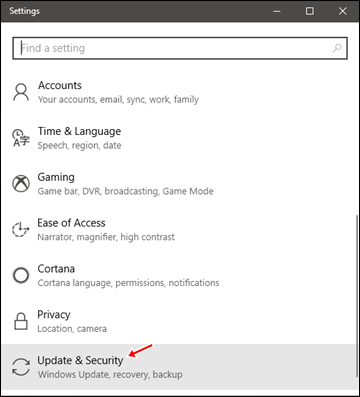Click the Cortana circle icon
The width and height of the screenshot is (360, 397).
tap(21, 275)
